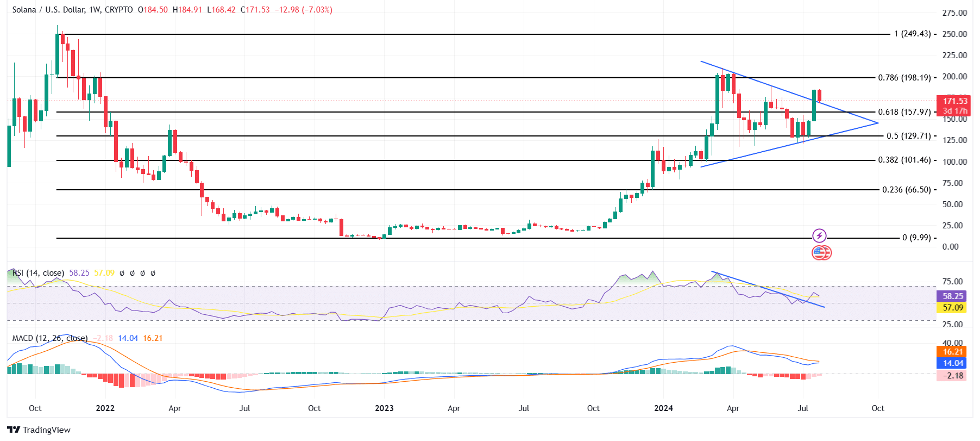Select the Fib level label 1 (249.43)
Screen dimensions: 980x441
coord(912,34)
